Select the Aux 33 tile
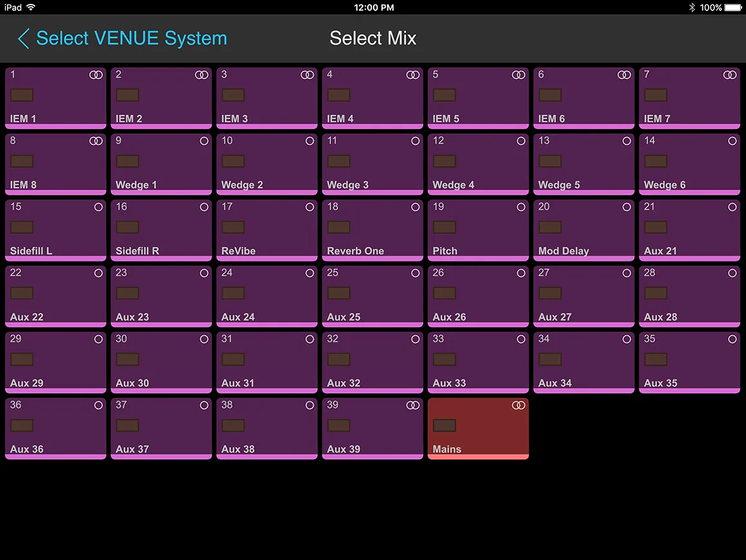 tap(478, 363)
